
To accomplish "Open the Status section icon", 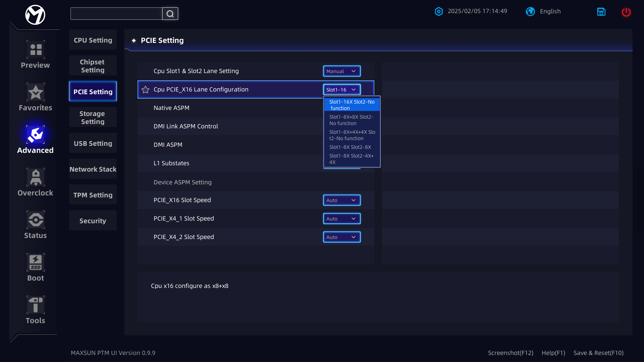I will [x=36, y=220].
